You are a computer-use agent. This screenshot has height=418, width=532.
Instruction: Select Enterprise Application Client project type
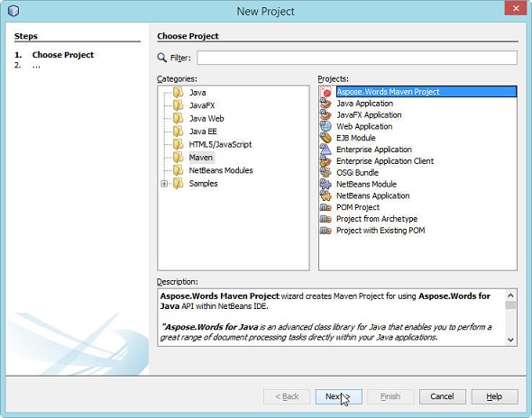coord(385,161)
